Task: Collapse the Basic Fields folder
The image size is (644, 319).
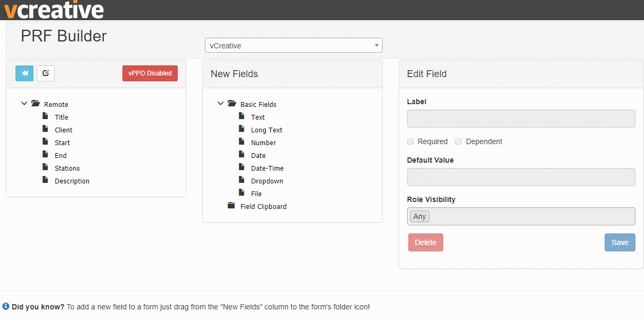Action: click(x=220, y=104)
